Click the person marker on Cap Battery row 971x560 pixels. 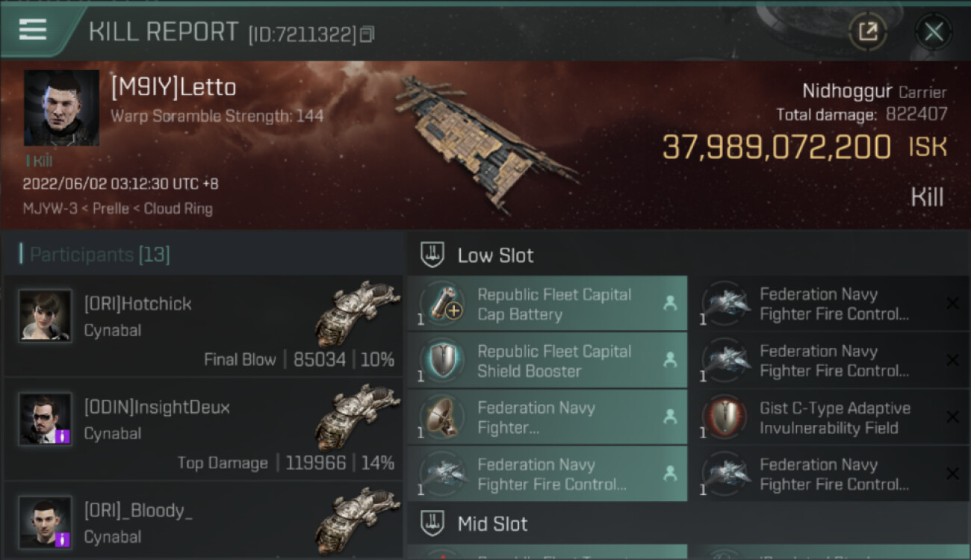click(670, 303)
